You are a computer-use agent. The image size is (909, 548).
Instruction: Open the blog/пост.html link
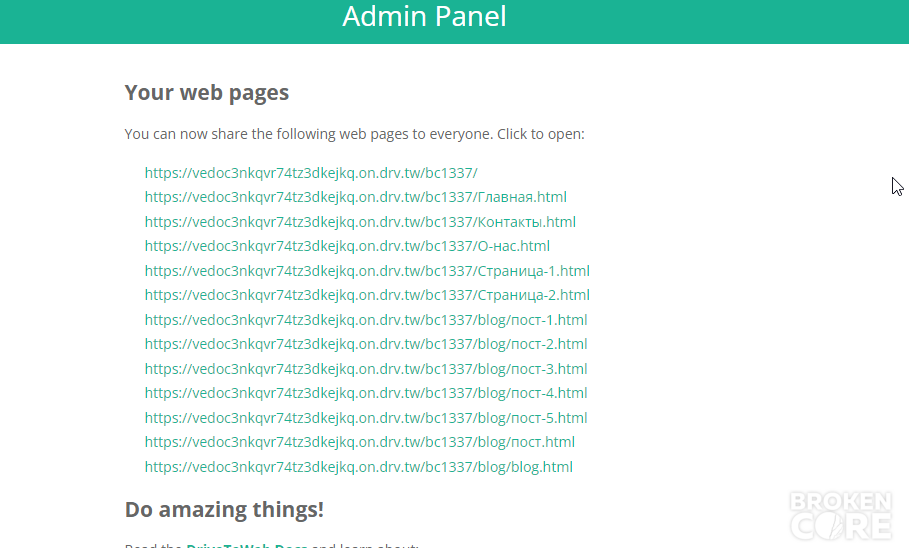359,442
